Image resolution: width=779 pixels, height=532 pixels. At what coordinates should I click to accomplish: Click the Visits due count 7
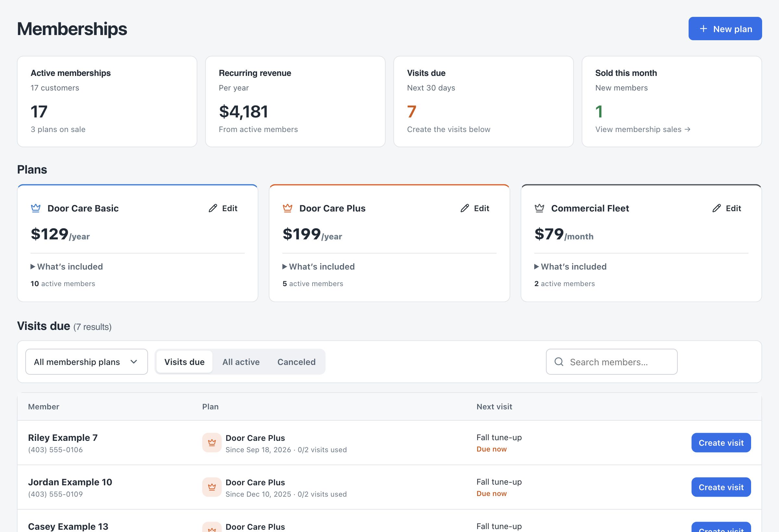coord(412,112)
